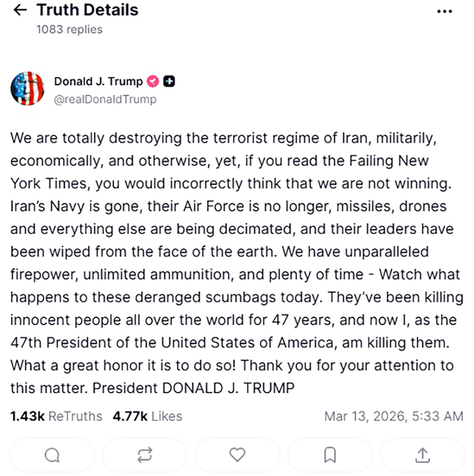Bookmark this post

(330, 455)
